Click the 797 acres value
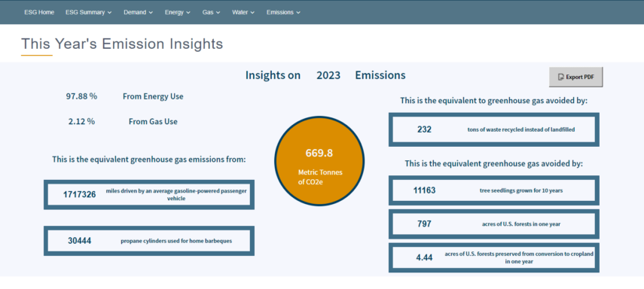Viewport: 644px width, 289px height. coord(424,224)
